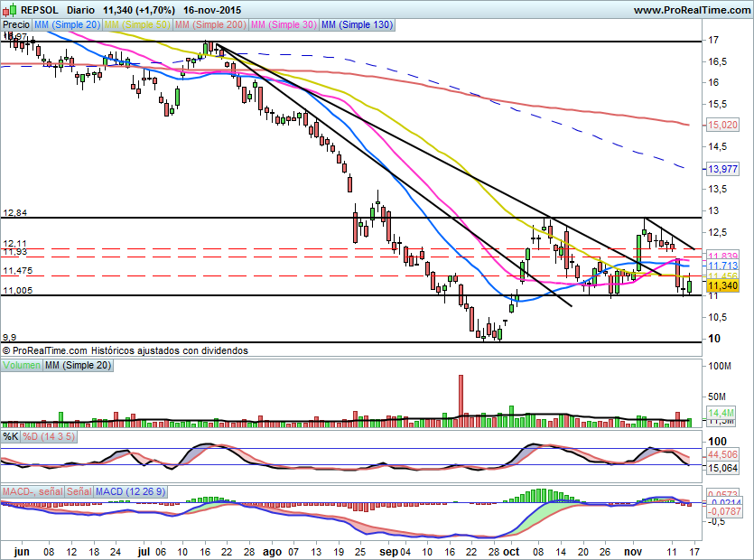Screen dimensions: 754x560
Task: Click the oct marker on date axis
Action: 511,549
